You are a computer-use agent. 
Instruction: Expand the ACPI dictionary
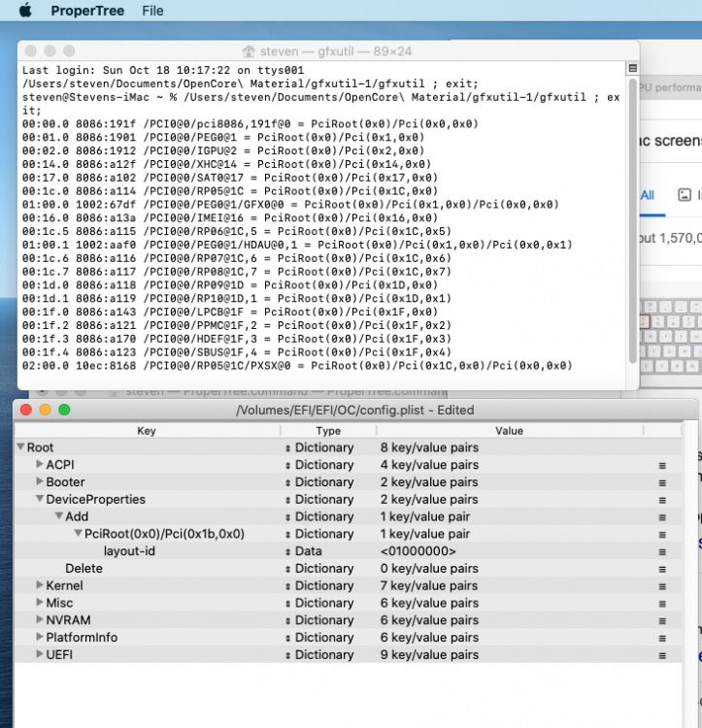point(40,464)
